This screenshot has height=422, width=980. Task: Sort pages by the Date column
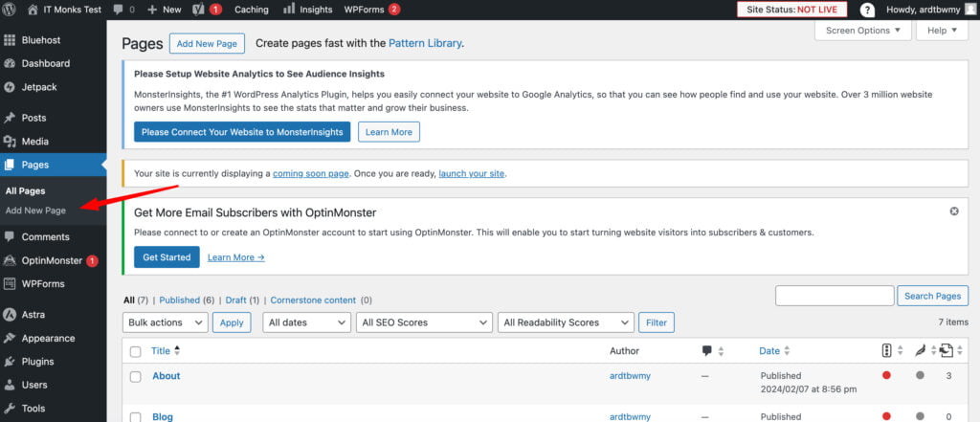click(775, 351)
